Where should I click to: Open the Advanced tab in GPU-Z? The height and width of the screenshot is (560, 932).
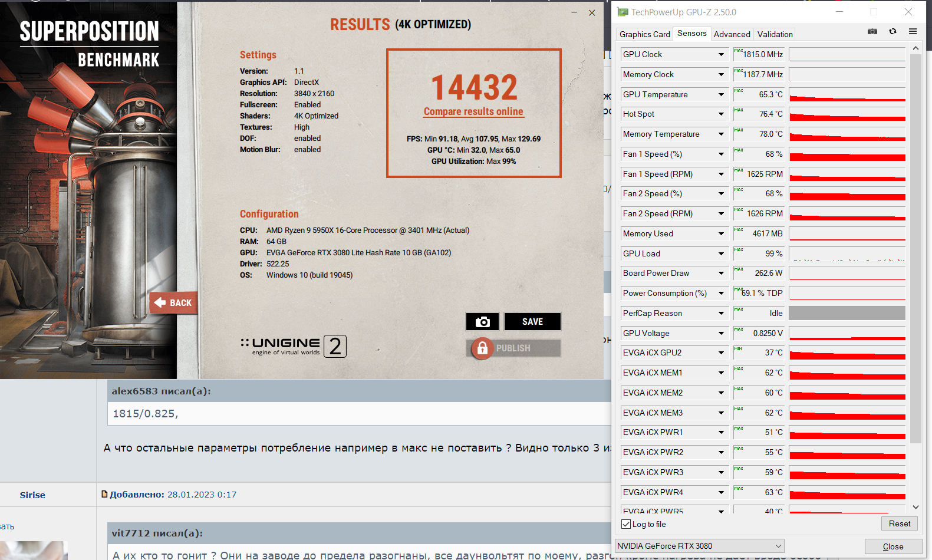732,34
